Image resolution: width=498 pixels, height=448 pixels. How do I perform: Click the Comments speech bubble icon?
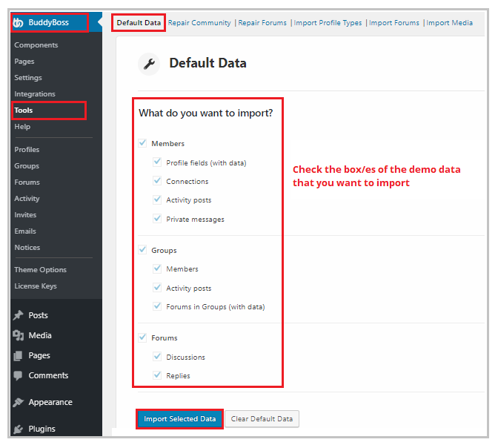pyautogui.click(x=18, y=375)
